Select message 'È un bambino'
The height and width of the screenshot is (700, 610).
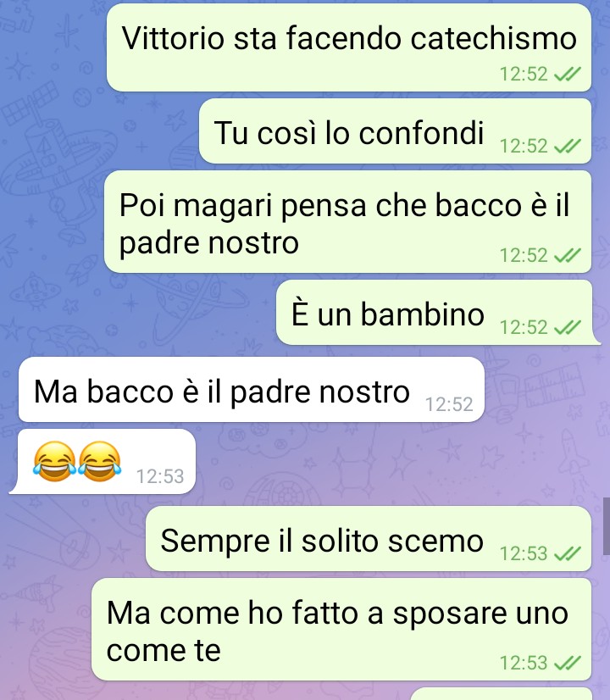coord(437,313)
